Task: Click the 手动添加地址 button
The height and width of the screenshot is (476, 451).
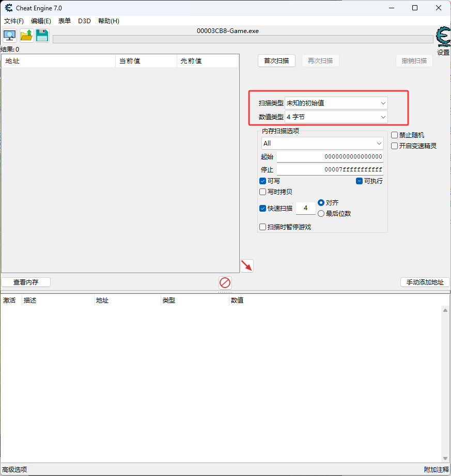Action: [425, 282]
